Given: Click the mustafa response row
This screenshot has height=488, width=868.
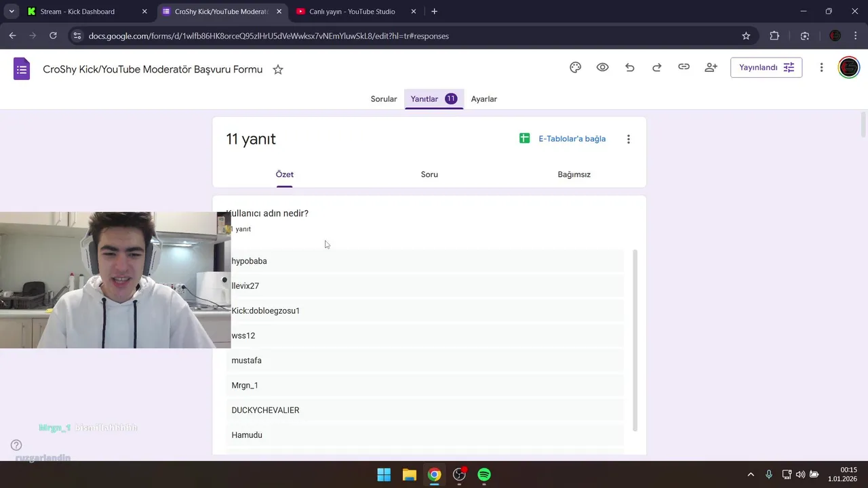Looking at the screenshot, I should click(x=425, y=361).
